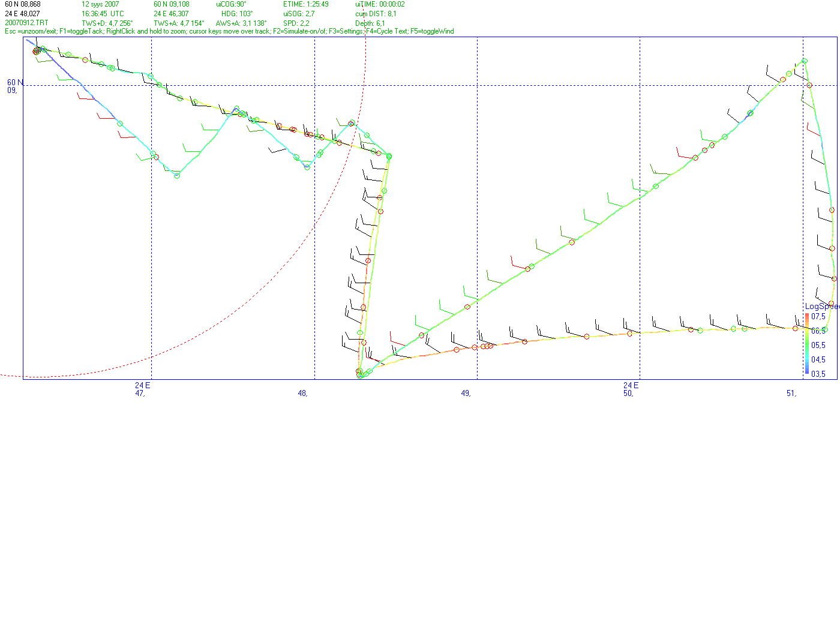Click the date '12 syys 2007'
Viewport: 840px width, 630px height.
[x=100, y=4]
